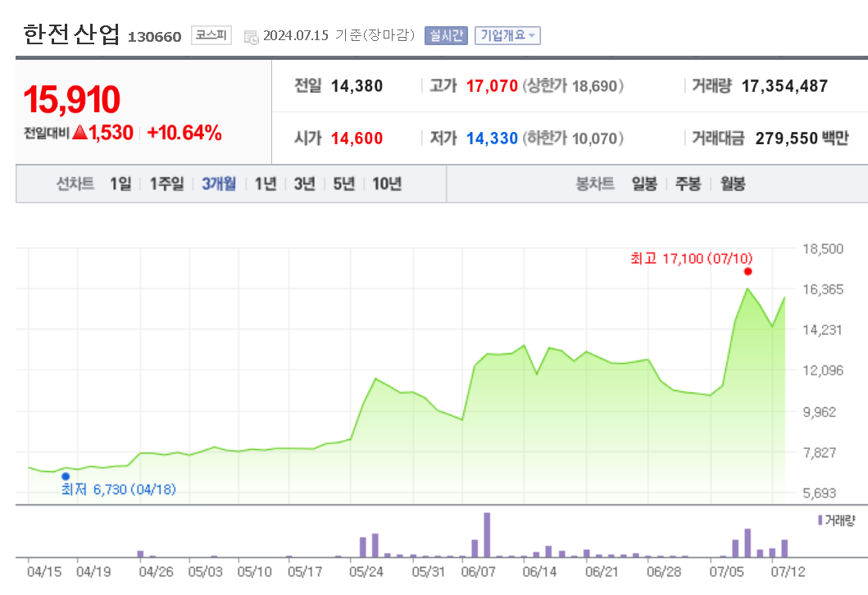Open the 기업개요 dropdown
This screenshot has width=868, height=595.
(507, 35)
